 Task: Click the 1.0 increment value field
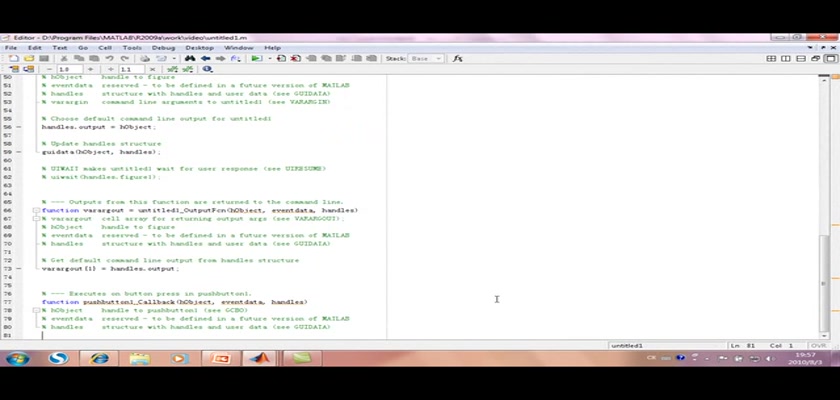[x=70, y=69]
